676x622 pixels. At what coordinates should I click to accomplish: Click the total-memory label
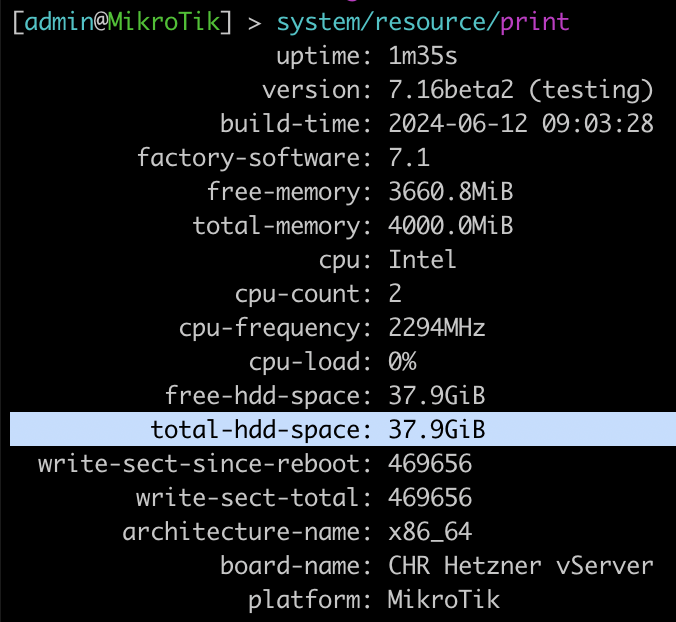point(282,227)
